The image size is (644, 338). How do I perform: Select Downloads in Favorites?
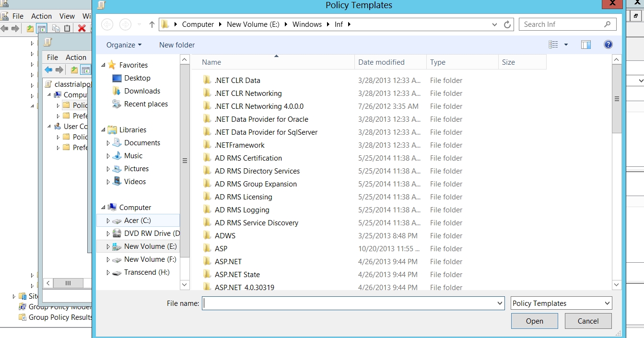(x=142, y=91)
